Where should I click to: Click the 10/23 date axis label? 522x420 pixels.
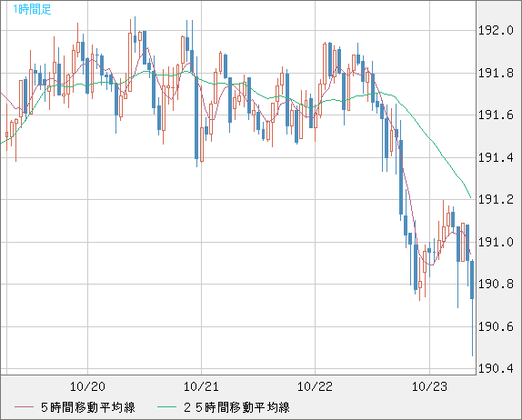429,386
